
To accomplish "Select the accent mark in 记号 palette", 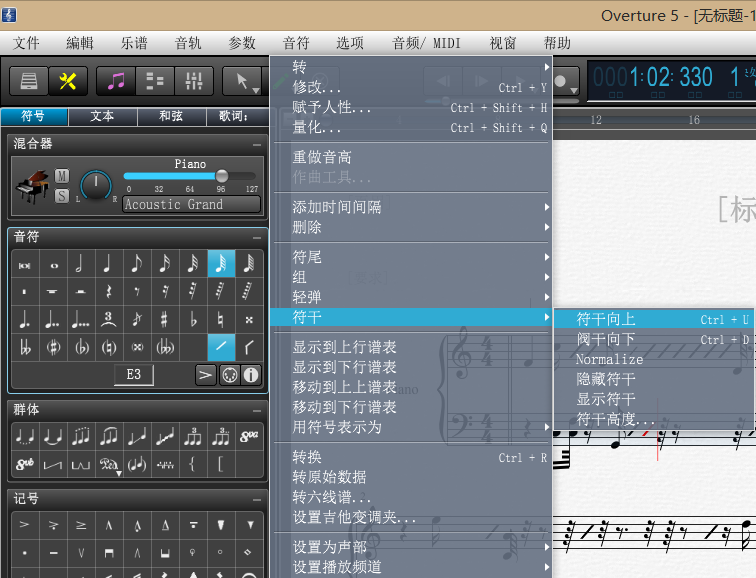I will click(25, 524).
